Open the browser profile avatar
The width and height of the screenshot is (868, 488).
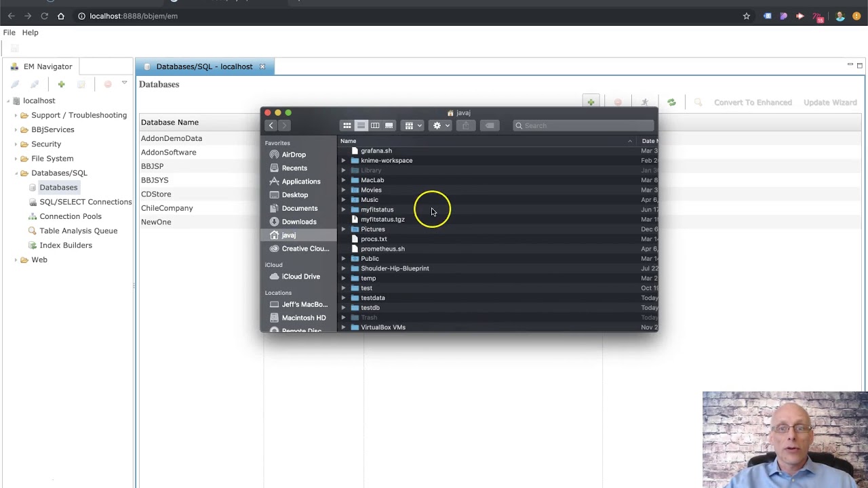click(x=840, y=16)
